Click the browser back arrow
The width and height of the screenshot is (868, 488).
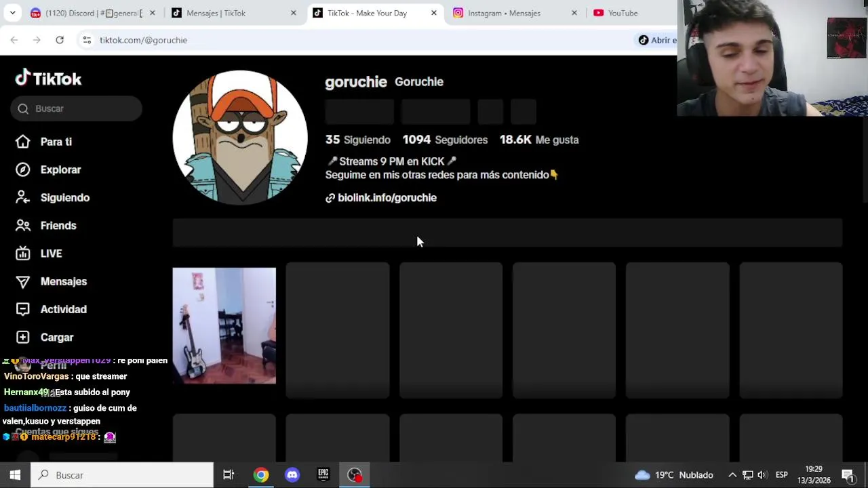point(14,40)
